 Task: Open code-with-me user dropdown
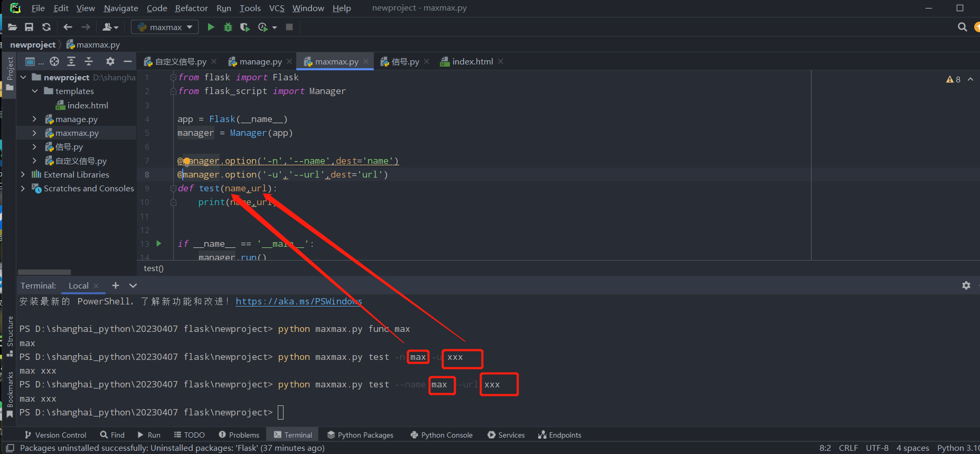click(110, 27)
